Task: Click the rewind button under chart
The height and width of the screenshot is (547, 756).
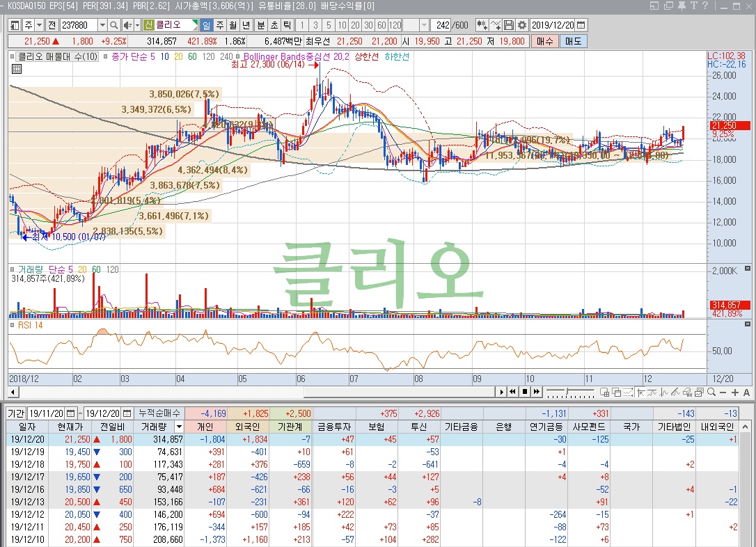Action: pyautogui.click(x=513, y=393)
